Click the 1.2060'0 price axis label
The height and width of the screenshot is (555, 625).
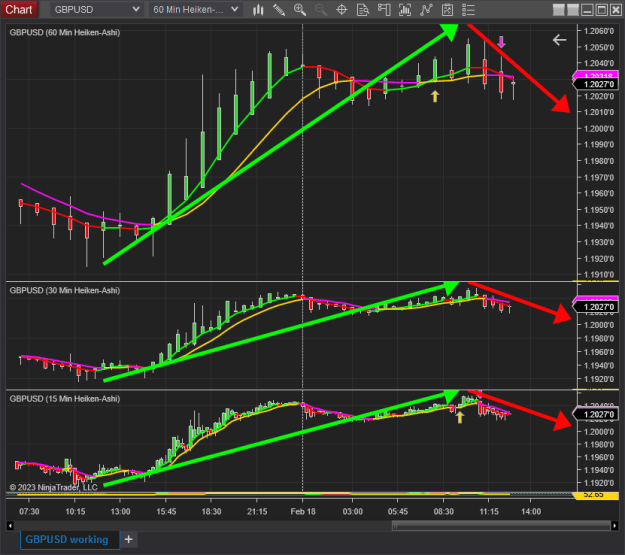(599, 31)
